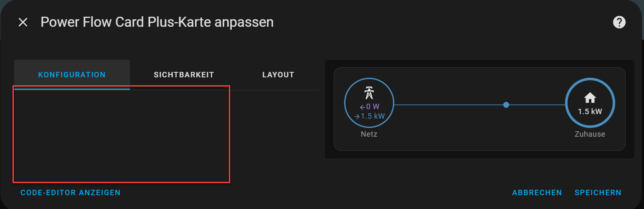Open the Sichtbarkeit tab
Image resolution: width=644 pixels, height=209 pixels.
coord(184,75)
